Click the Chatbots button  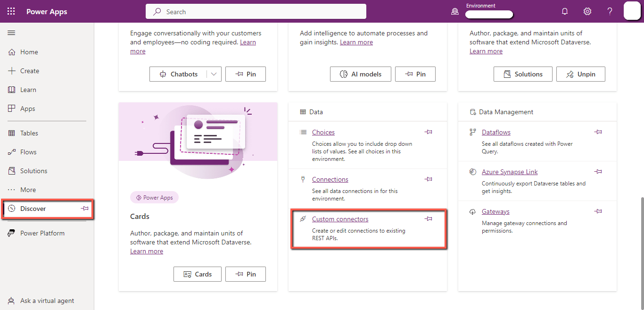178,74
